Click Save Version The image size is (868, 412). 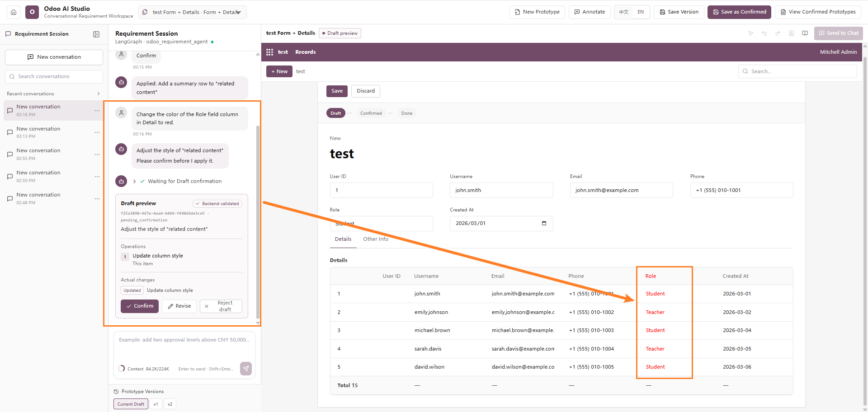[679, 12]
